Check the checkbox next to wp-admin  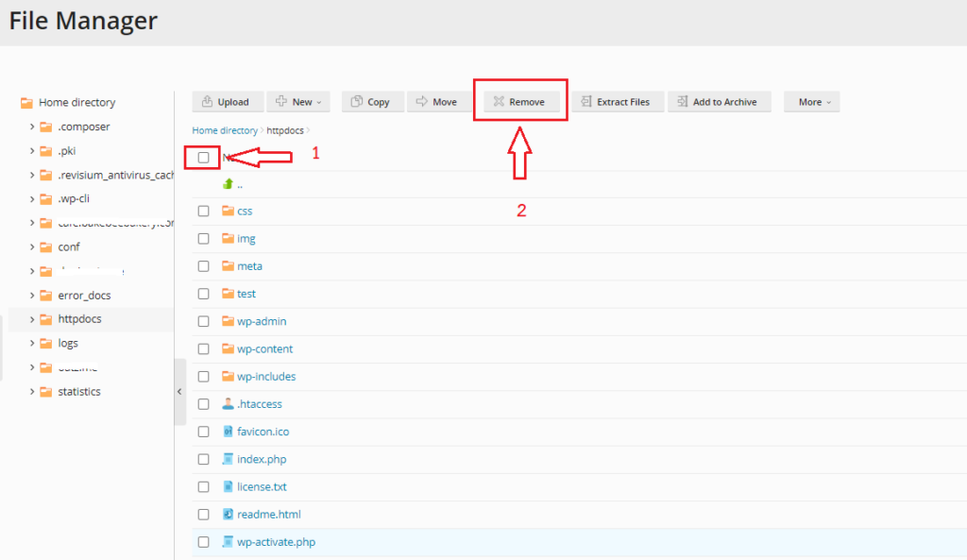203,320
